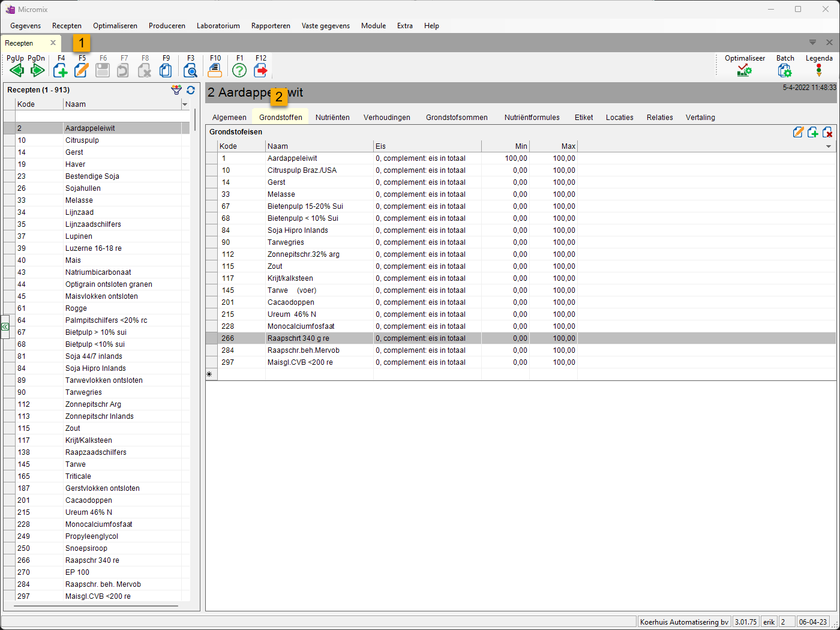Open Recepten list column dropdown arrow
This screenshot has width=840, height=630.
click(185, 104)
